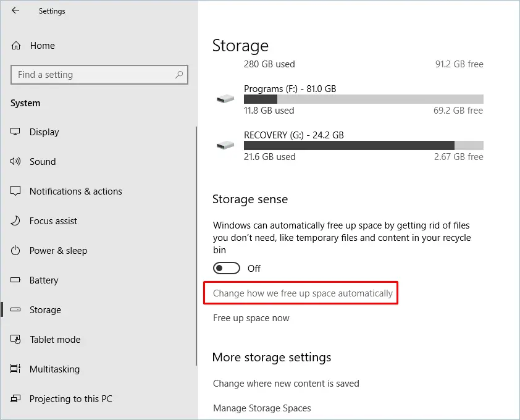Click the Battery icon in sidebar
The image size is (520, 420).
(16, 280)
